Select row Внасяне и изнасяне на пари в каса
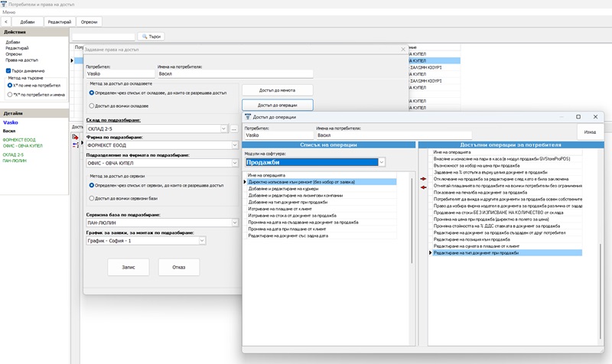 506,159
